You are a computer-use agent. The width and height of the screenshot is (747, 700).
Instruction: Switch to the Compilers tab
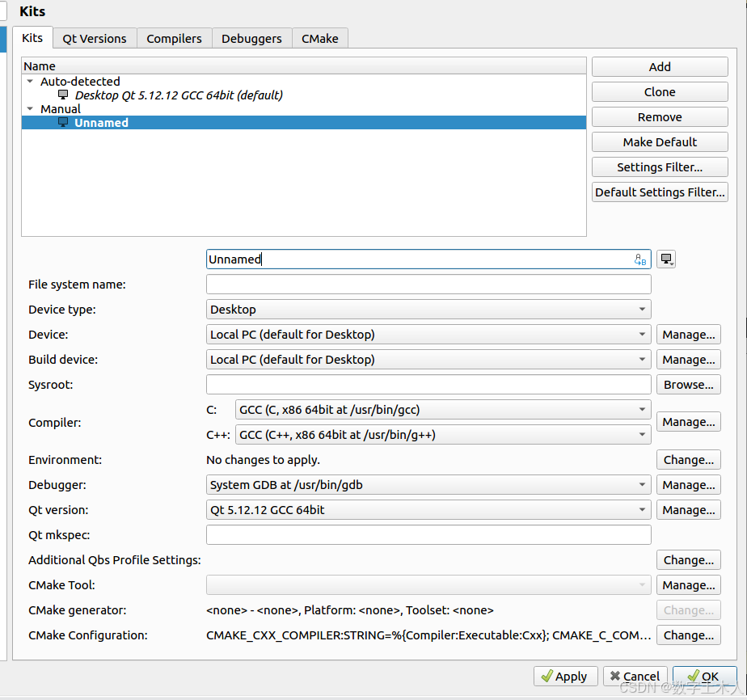click(x=174, y=39)
